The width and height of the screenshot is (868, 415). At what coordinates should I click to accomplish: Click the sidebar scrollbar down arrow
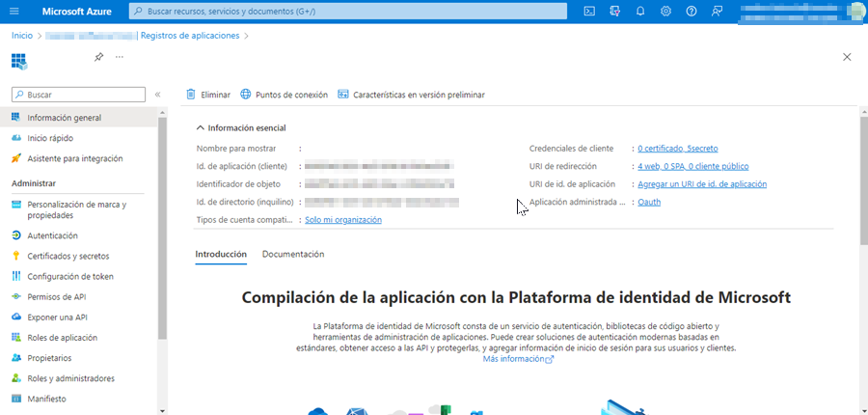(x=162, y=410)
